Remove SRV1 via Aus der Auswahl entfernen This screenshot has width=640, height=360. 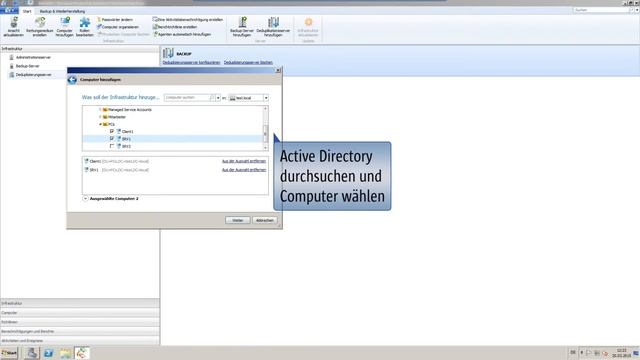click(244, 170)
